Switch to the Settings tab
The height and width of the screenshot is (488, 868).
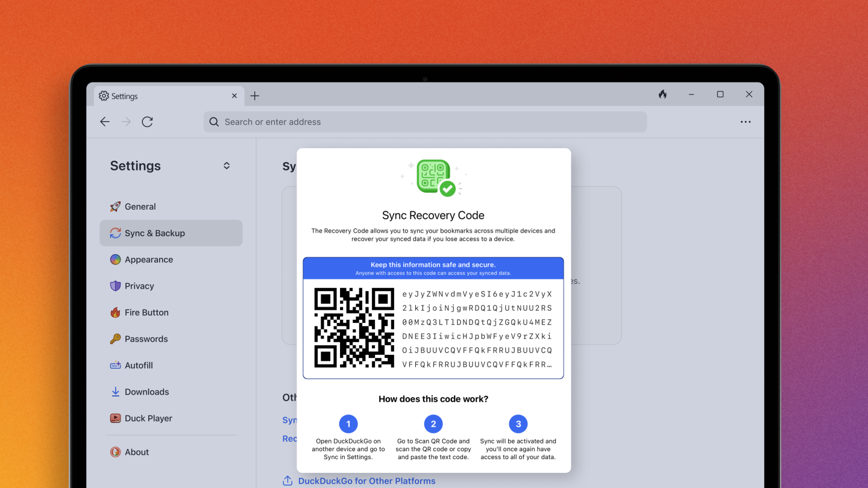tap(124, 96)
